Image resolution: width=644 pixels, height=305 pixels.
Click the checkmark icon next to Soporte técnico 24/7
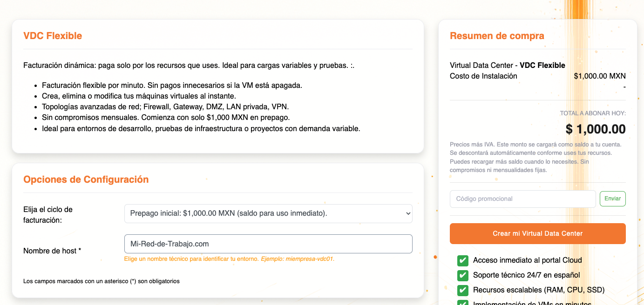pos(463,275)
